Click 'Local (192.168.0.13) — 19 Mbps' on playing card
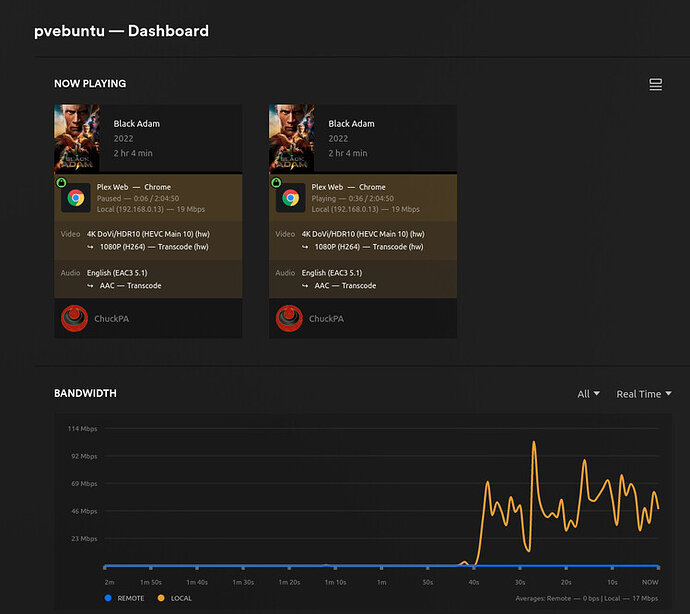 (366, 210)
